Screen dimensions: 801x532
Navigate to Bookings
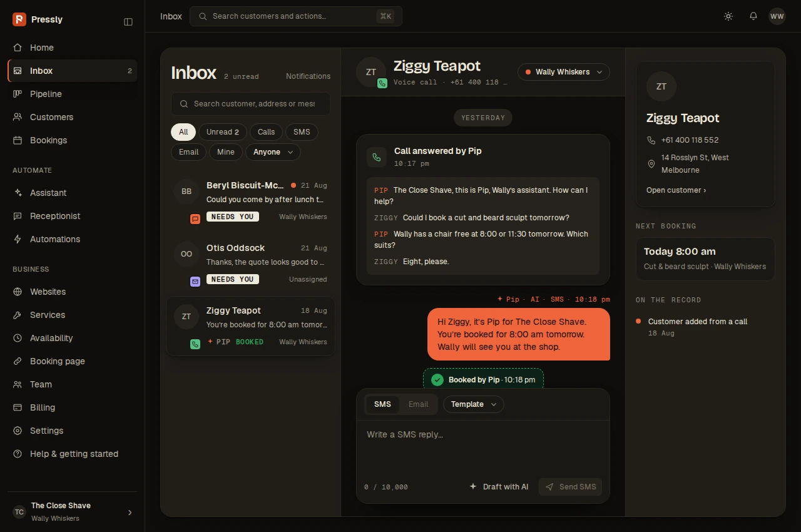(73, 140)
